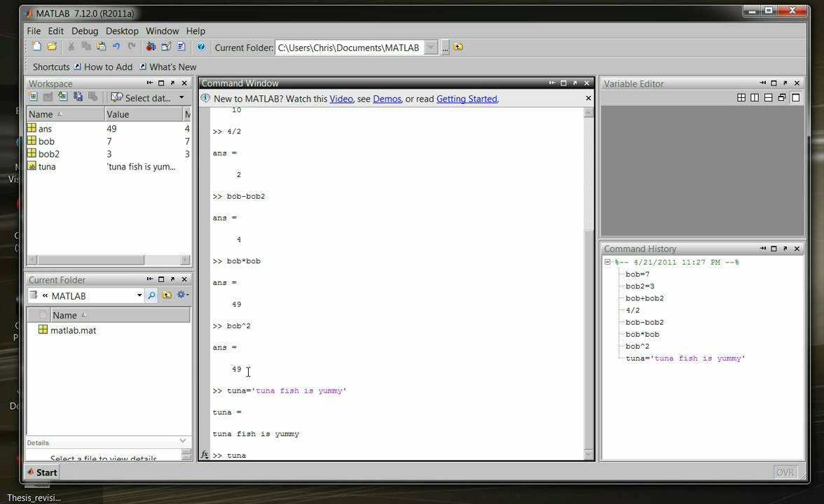Screen dimensions: 824x504
Task: Open the Edit menu
Action: tap(56, 31)
